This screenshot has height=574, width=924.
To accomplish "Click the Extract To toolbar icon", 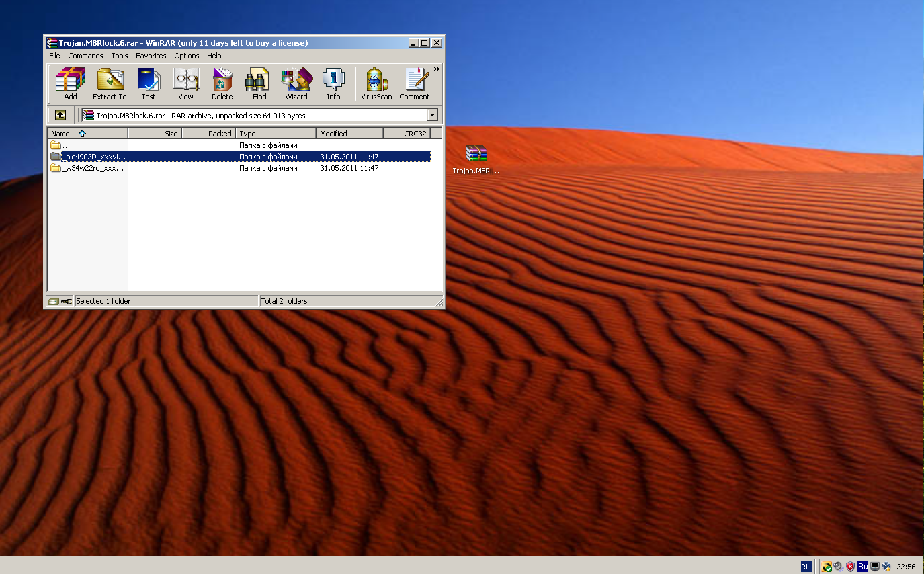I will coord(110,84).
